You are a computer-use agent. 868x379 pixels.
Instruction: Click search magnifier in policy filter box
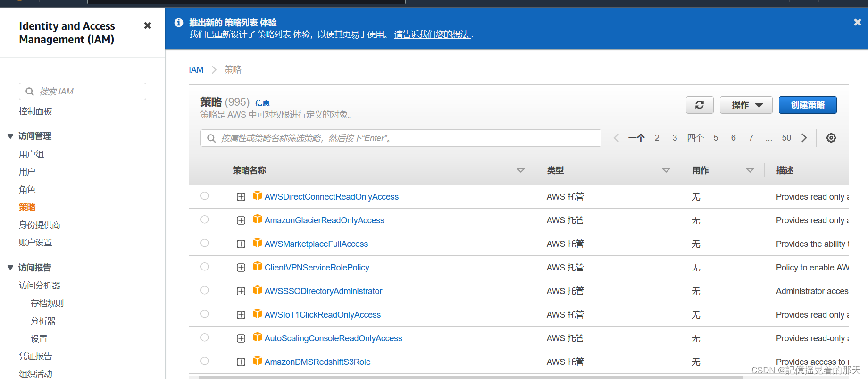212,138
